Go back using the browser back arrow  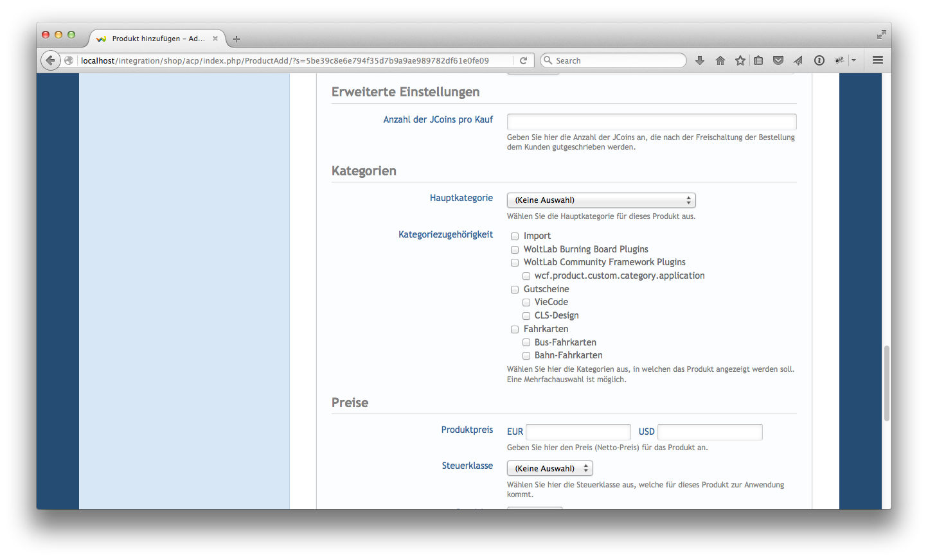point(50,60)
